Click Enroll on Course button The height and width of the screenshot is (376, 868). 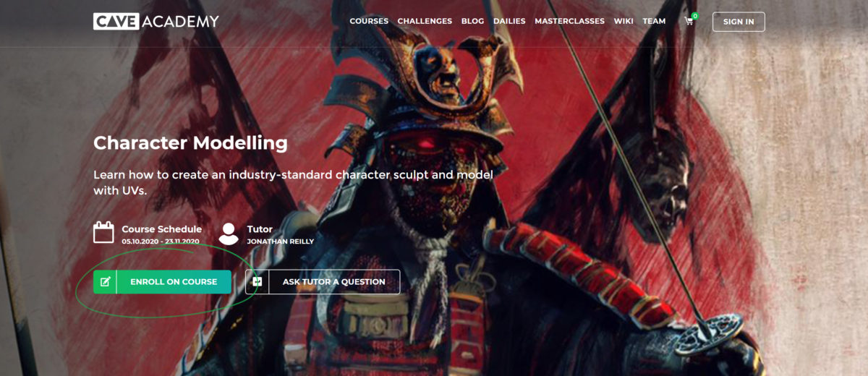tap(162, 282)
